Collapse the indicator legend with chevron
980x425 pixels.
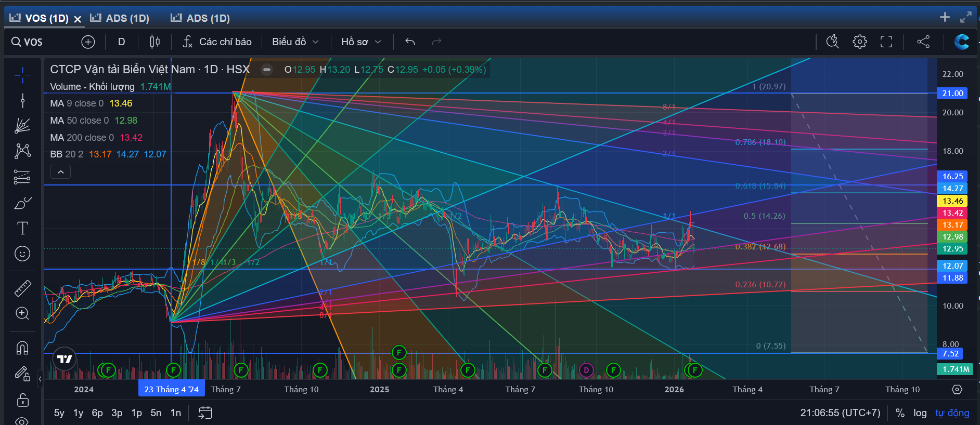point(61,172)
